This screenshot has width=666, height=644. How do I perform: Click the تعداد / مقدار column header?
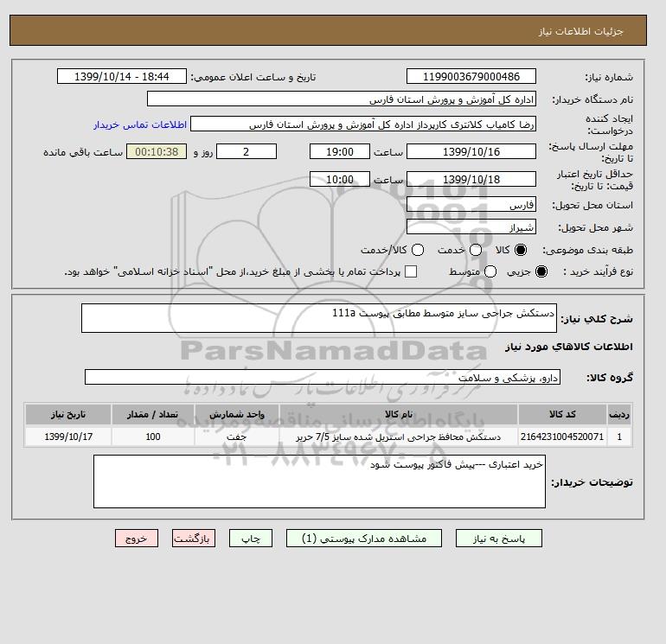tap(153, 414)
